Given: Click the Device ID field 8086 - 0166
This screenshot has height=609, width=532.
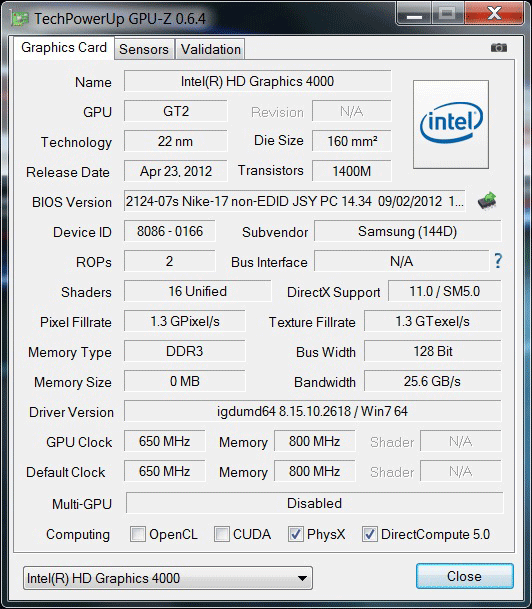Looking at the screenshot, I should point(170,231).
